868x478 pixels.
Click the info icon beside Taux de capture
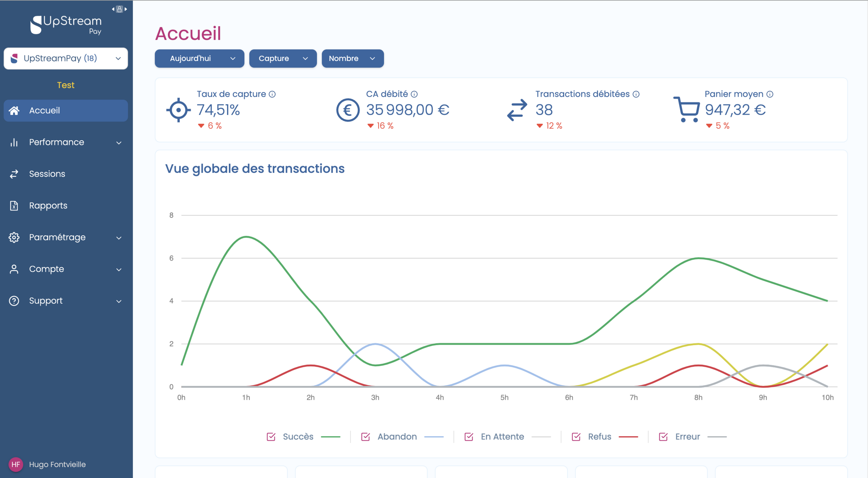click(272, 94)
